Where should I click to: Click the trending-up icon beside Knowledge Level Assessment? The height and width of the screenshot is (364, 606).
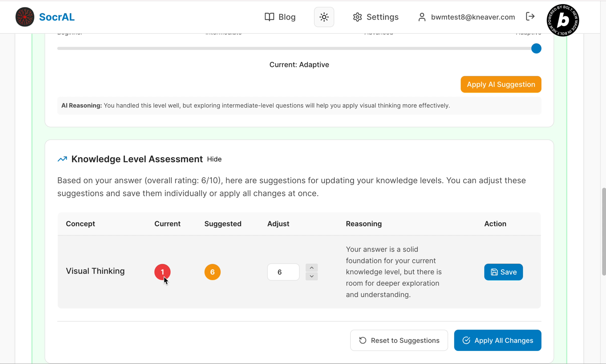62,159
